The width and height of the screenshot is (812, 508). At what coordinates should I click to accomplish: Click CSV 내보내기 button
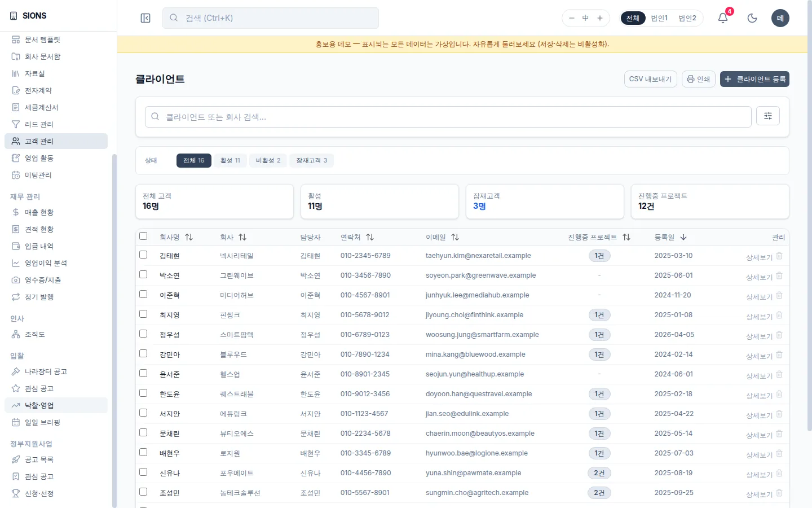(650, 79)
